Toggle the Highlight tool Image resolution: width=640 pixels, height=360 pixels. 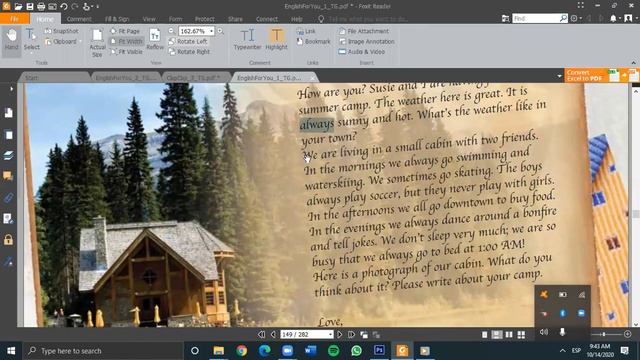click(276, 40)
